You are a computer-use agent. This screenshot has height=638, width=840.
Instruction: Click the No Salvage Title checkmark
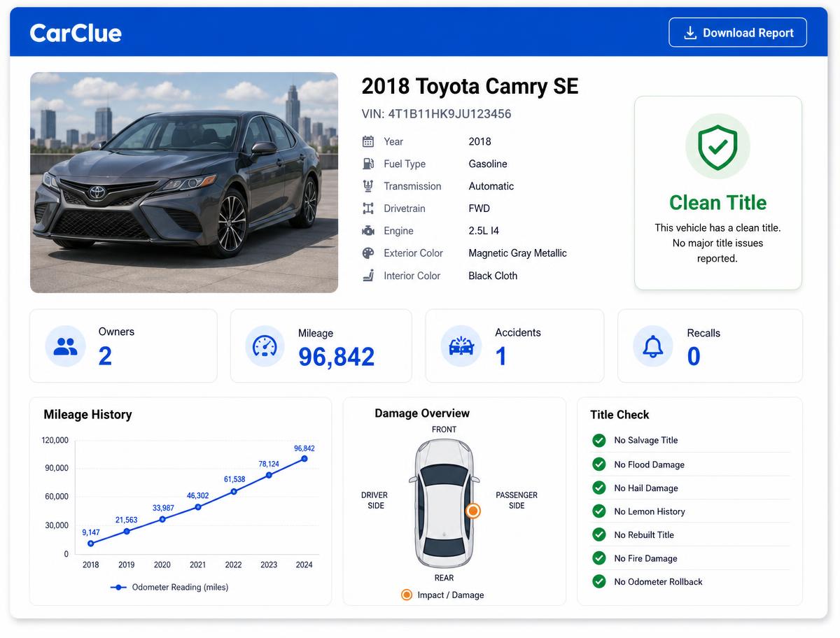tap(599, 440)
